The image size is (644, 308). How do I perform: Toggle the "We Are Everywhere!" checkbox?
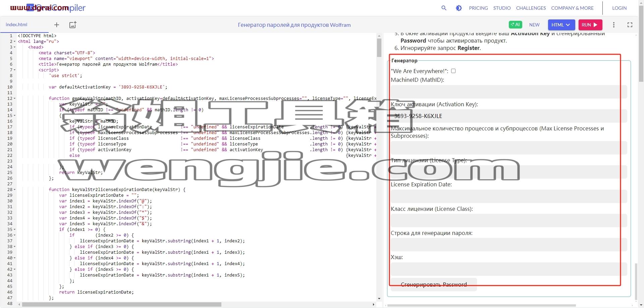[453, 71]
